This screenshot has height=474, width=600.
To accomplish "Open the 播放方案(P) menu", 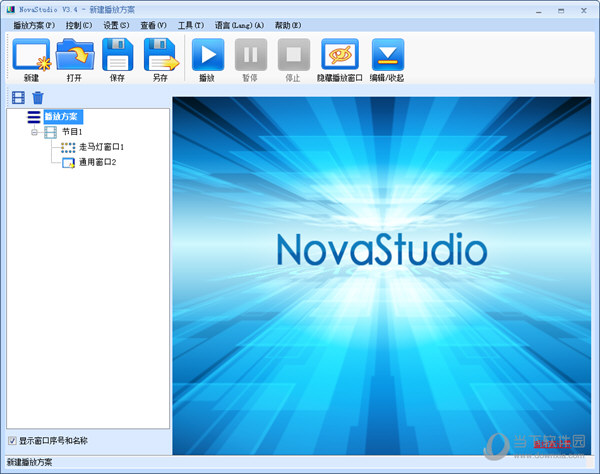I will (x=34, y=25).
